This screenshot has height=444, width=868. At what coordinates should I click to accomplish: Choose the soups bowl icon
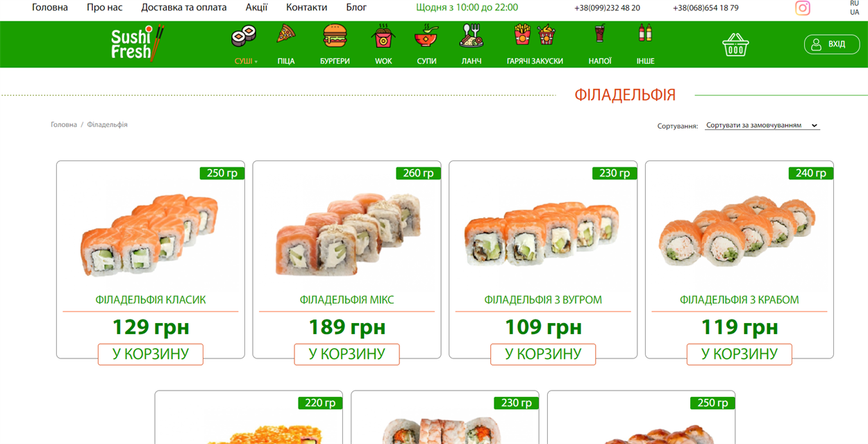(x=426, y=35)
